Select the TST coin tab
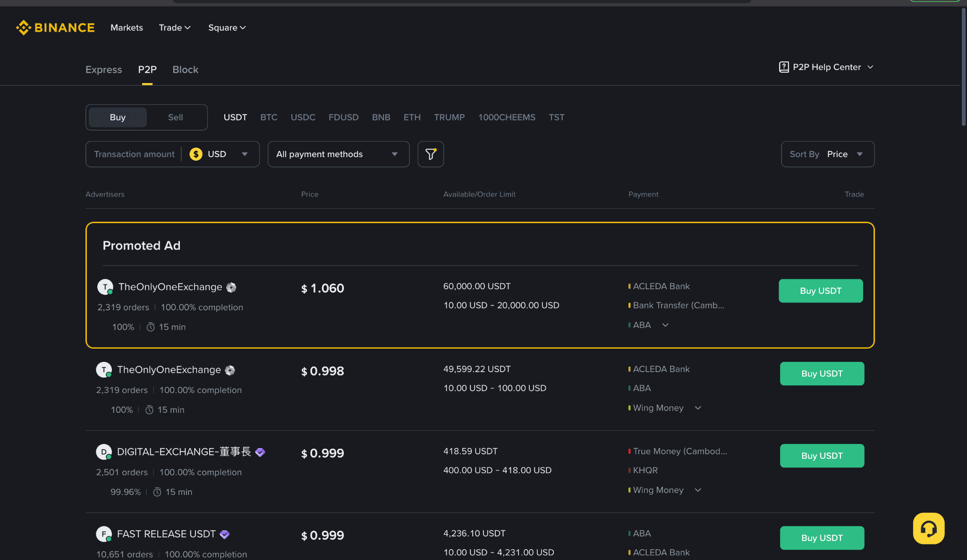Viewport: 967px width, 560px height. [x=557, y=117]
